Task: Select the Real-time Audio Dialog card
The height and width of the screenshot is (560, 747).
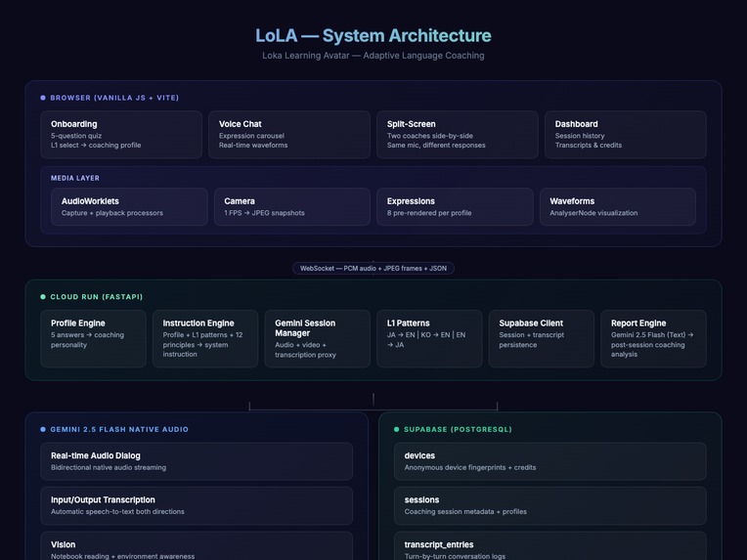Action: [x=197, y=461]
